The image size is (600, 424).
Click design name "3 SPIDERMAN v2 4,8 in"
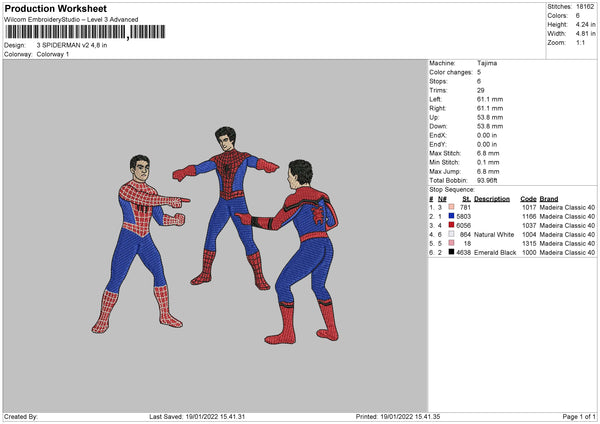[72, 45]
